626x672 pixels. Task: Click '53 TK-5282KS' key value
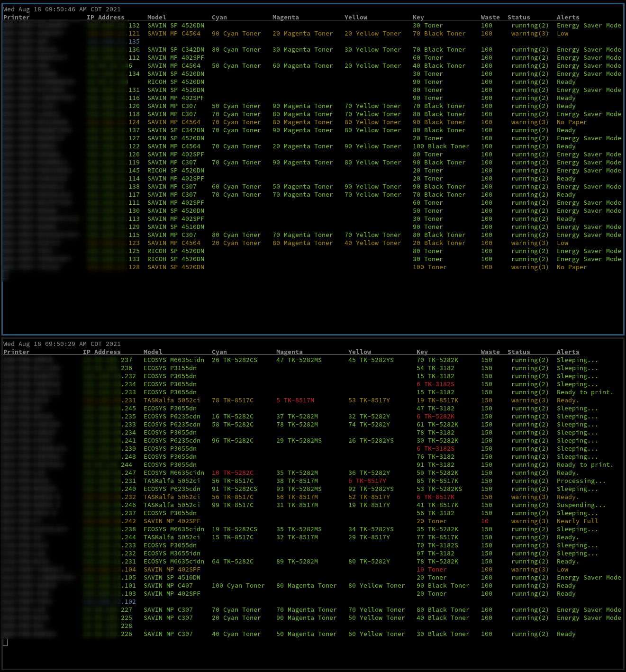[x=439, y=489]
